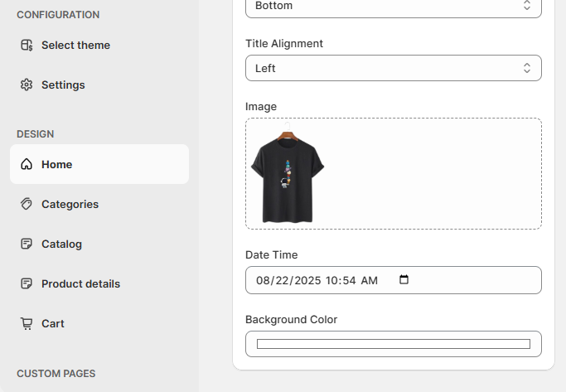Open the calendar picker icon
This screenshot has width=566, height=392.
[x=404, y=279]
